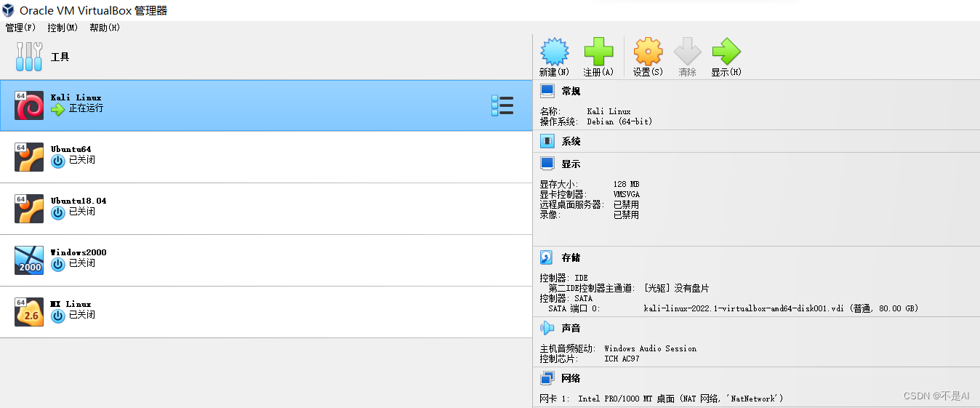980x408 pixels.
Task: Click the Ubuntu64 VM logo icon
Action: tap(29, 157)
